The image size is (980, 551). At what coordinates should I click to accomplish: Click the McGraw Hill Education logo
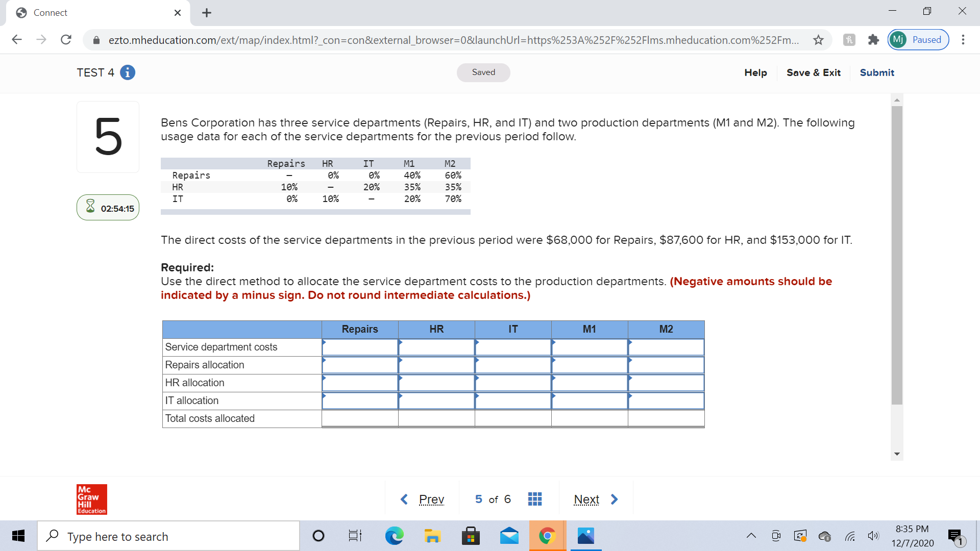tap(92, 499)
